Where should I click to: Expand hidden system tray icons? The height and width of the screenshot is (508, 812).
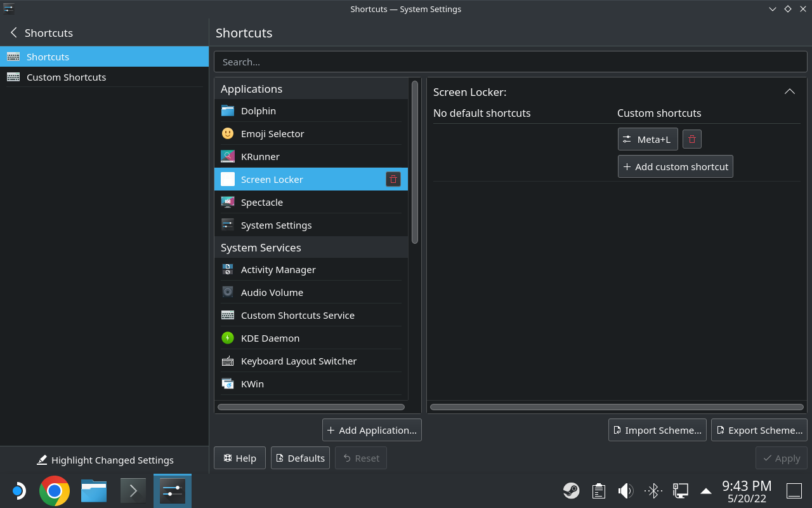pos(705,491)
